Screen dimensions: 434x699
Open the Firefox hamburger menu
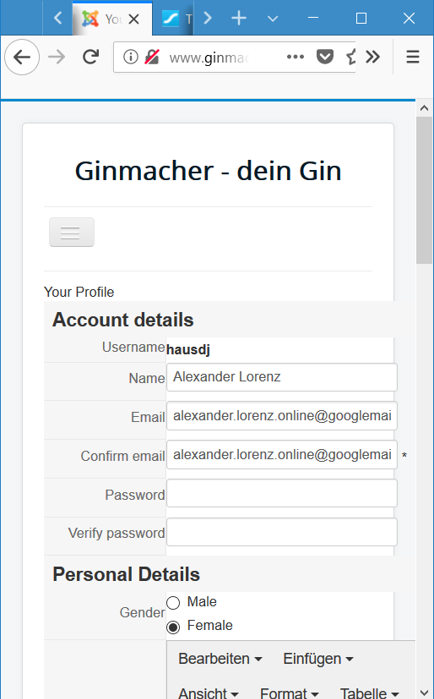point(413,57)
